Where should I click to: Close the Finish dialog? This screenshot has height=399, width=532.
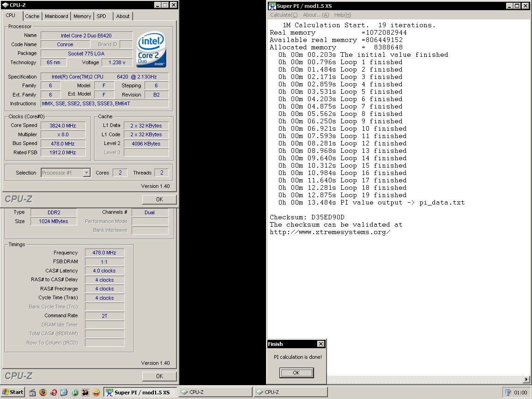click(x=320, y=344)
